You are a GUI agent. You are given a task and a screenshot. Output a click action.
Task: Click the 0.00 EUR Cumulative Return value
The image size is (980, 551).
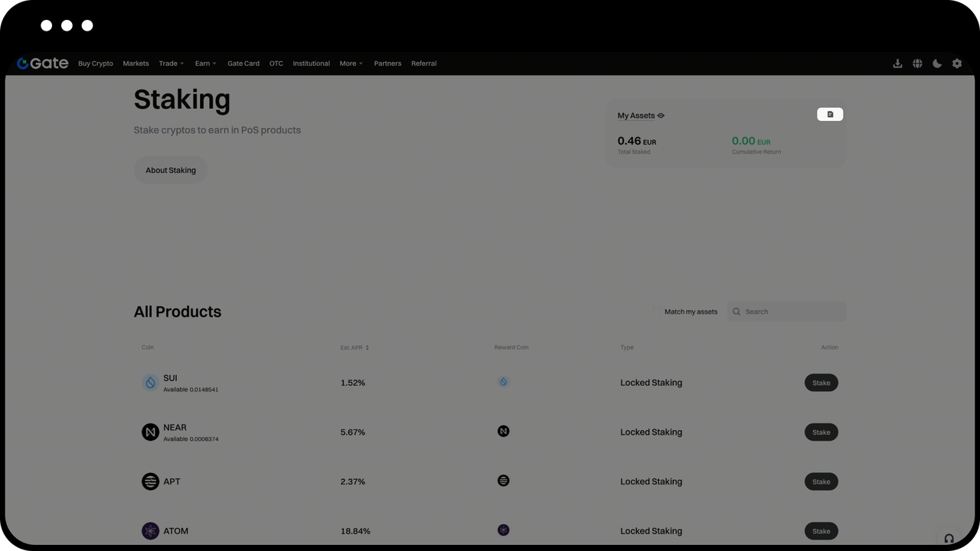coord(751,141)
